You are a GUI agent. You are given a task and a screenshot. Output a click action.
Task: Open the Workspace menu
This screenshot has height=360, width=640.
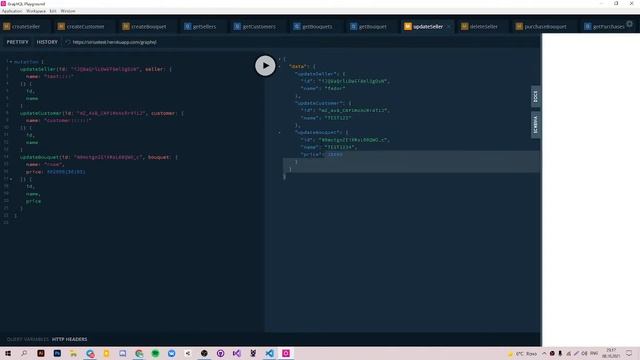coord(36,11)
